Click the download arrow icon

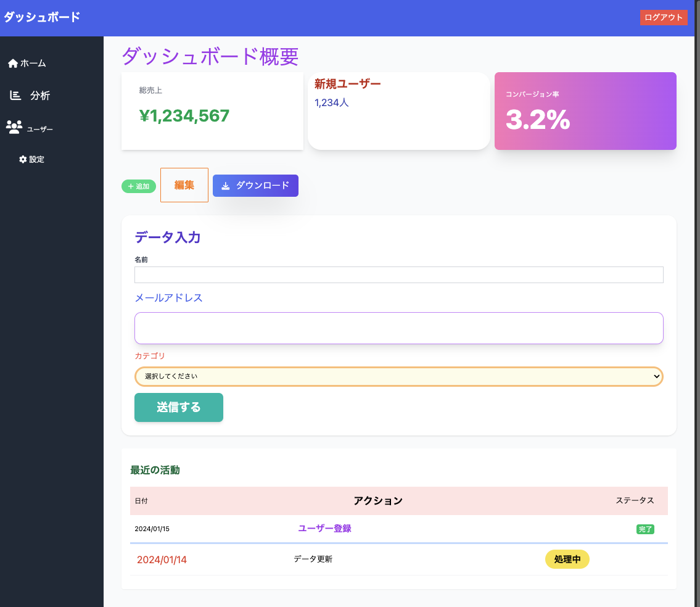[226, 186]
